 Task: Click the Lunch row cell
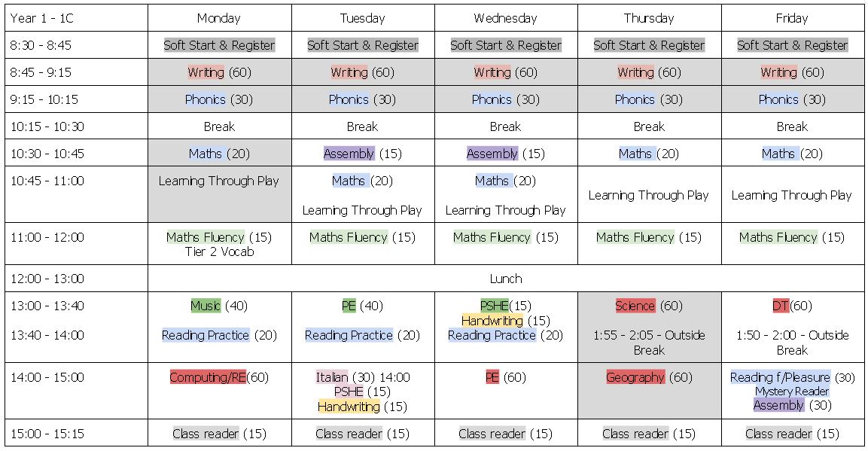coord(506,279)
